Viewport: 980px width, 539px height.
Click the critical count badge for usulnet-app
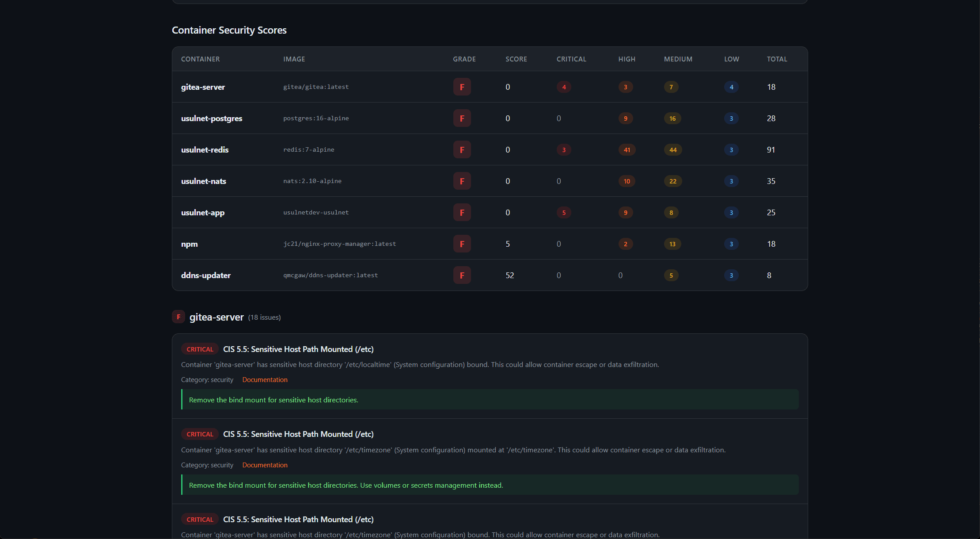point(564,212)
